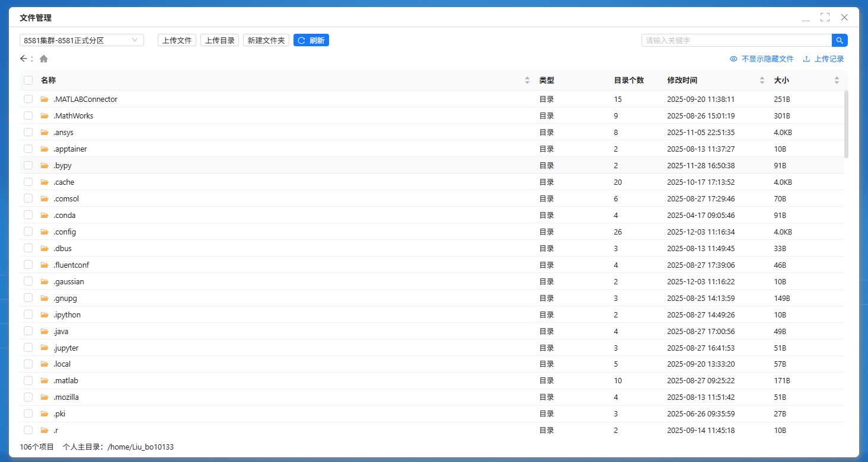Open the 8581 cluster partition dropdown
This screenshot has height=462, width=868.
click(82, 40)
